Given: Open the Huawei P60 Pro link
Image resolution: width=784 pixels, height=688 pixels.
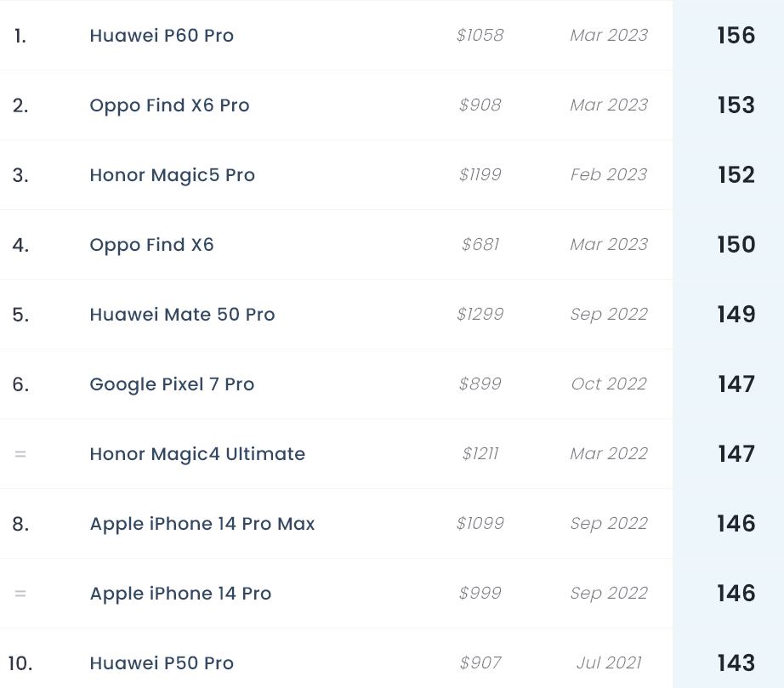Looking at the screenshot, I should tap(162, 36).
